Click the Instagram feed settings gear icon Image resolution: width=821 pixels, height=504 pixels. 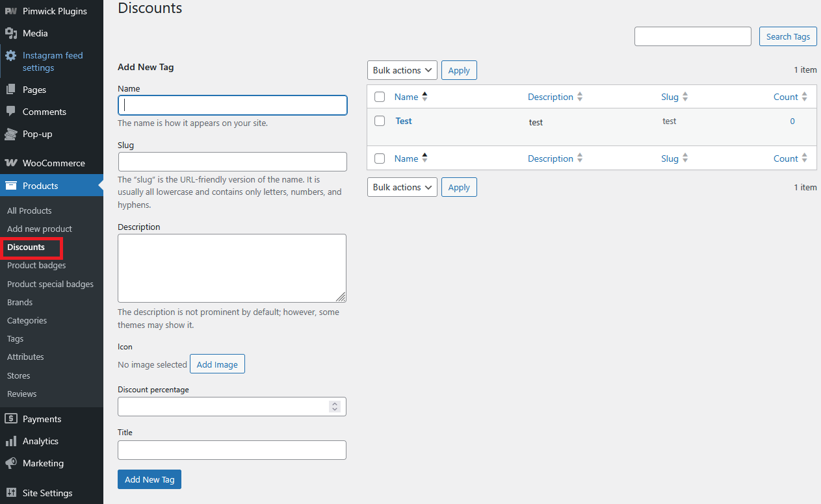(10, 56)
